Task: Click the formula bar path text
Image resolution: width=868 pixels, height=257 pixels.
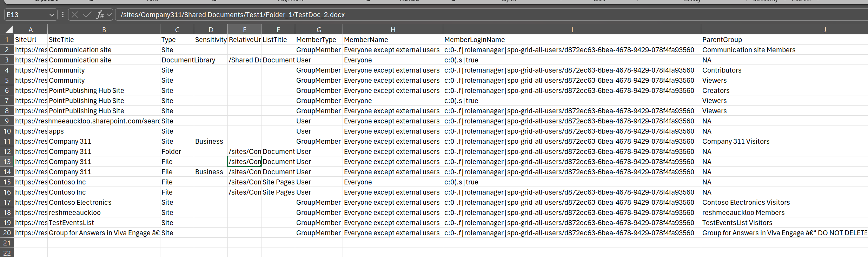Action: (x=233, y=15)
